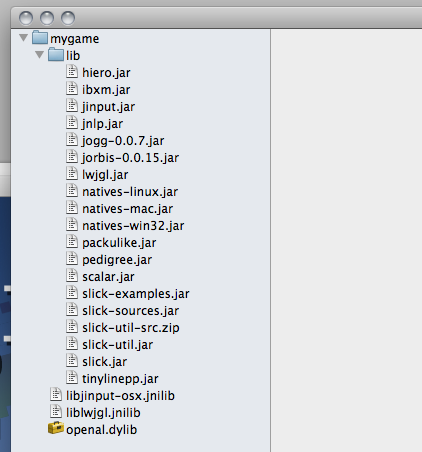Select jinput.jar in the tree

(108, 107)
